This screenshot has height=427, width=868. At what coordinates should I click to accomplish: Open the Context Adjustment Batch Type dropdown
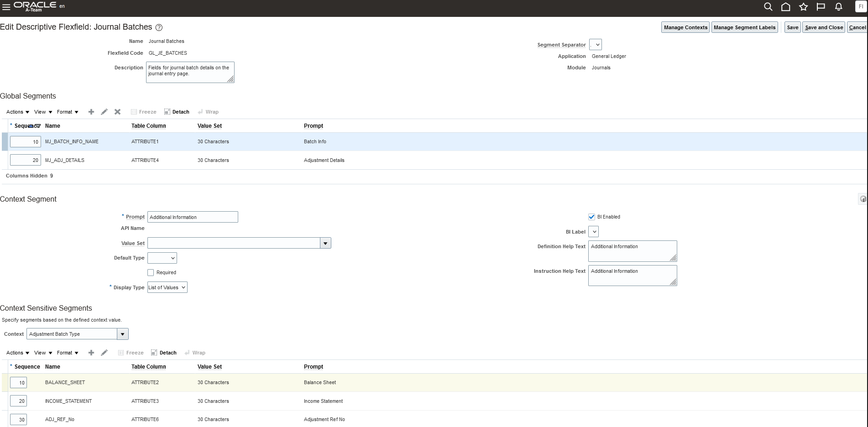point(122,334)
